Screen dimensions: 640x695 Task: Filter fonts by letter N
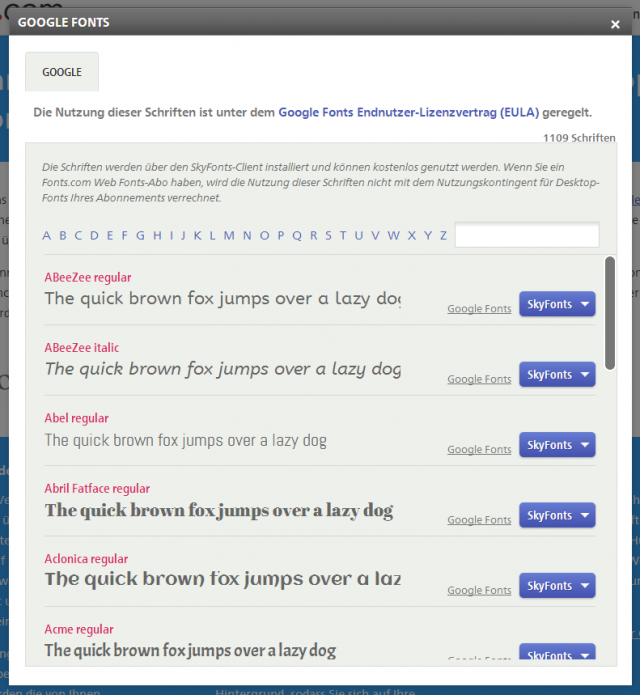[x=247, y=235]
